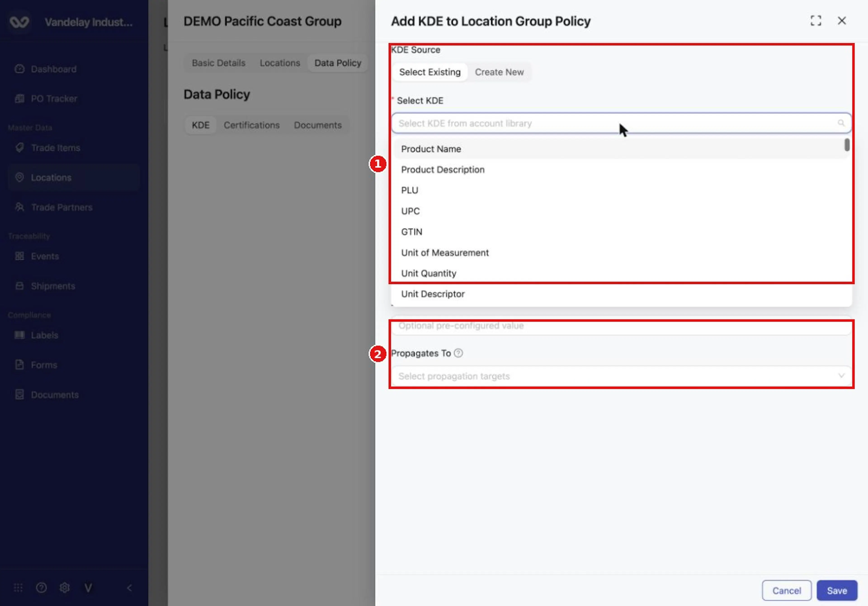Click the KDE list scrollbar thumb

coord(847,145)
